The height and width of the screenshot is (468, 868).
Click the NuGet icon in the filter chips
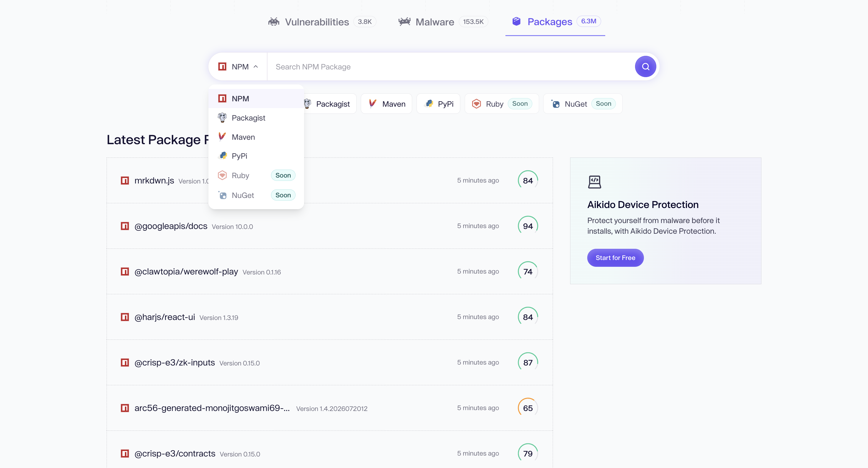[555, 103]
